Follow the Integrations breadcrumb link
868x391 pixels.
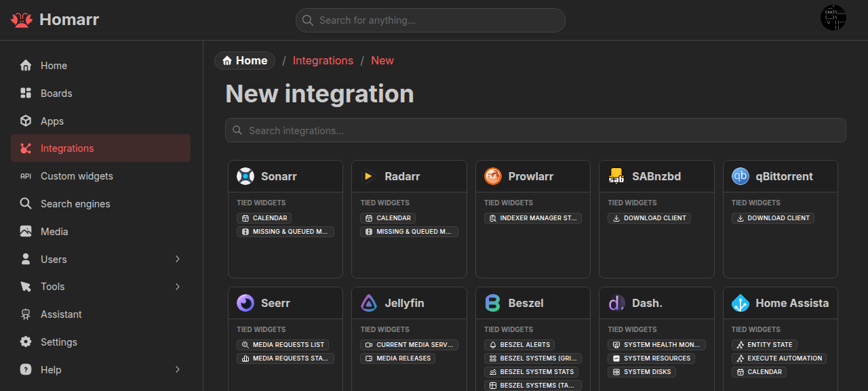323,60
